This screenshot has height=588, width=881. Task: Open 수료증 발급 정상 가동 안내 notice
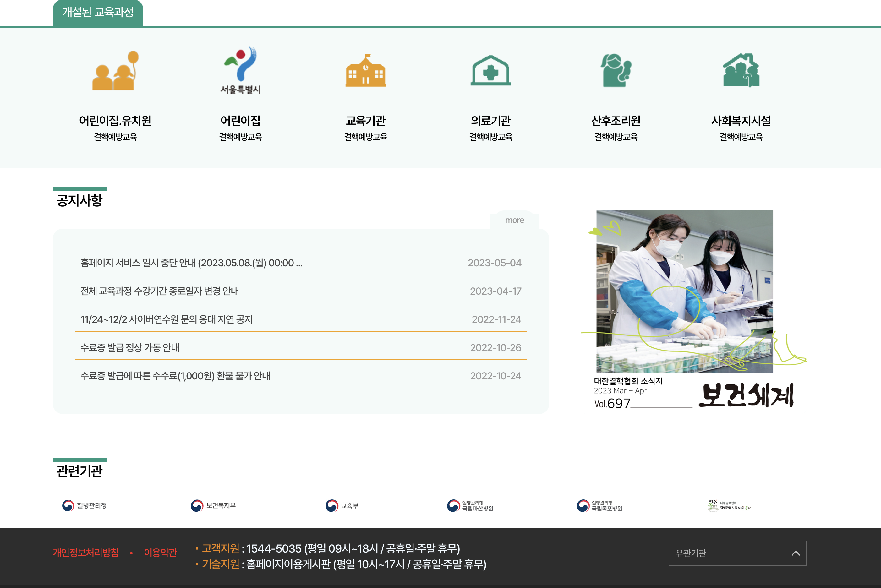[x=130, y=348]
